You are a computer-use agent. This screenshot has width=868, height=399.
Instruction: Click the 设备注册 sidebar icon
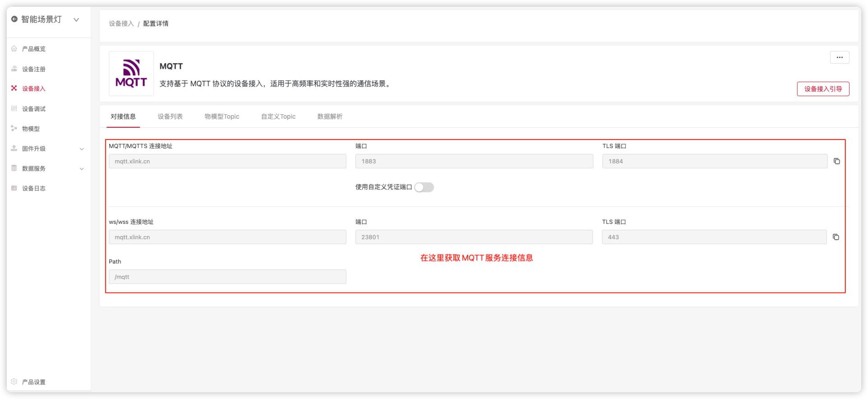tap(14, 69)
